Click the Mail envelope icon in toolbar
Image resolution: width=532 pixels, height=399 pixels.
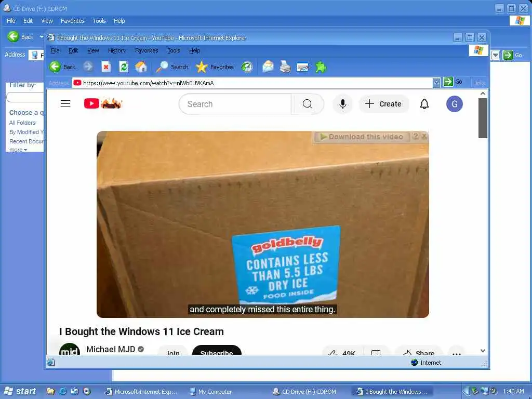pos(268,66)
